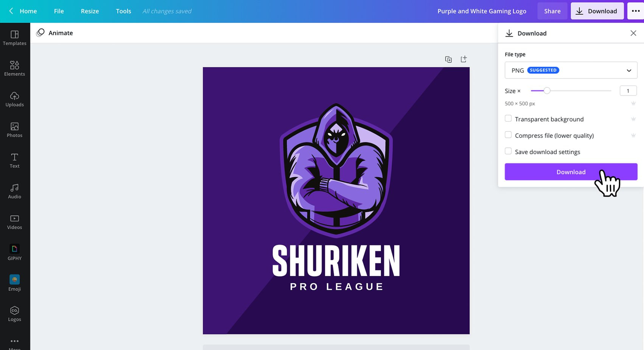Screen dimensions: 644x350
Task: Click the Share button
Action: tap(552, 11)
